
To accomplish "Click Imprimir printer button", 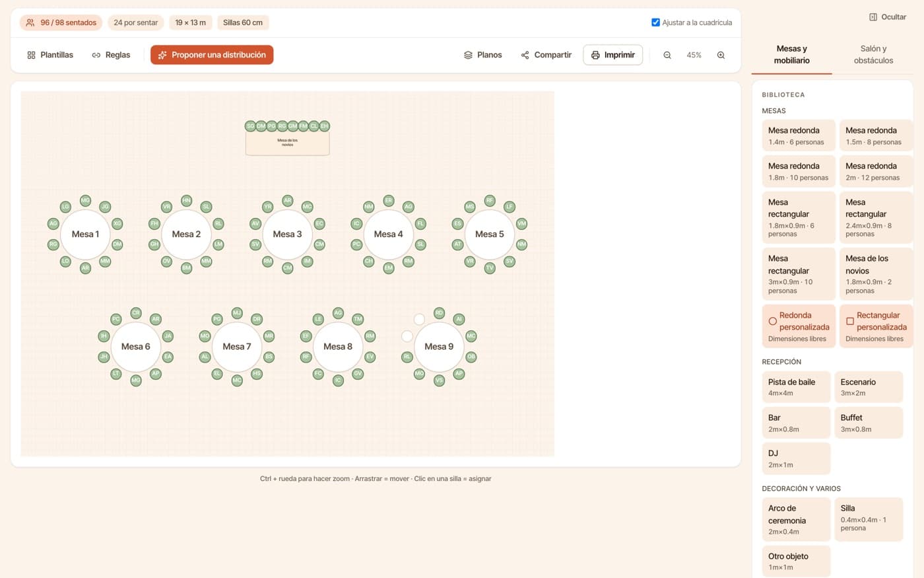I will click(612, 55).
